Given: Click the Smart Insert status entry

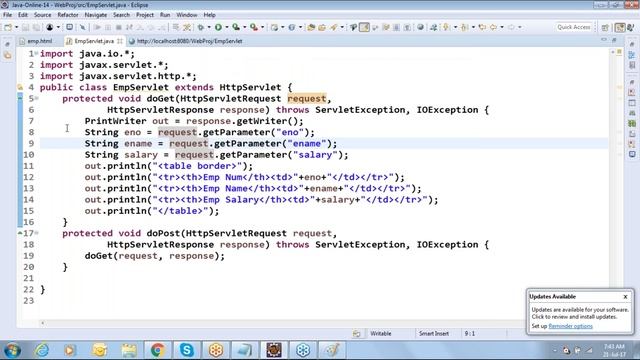Looking at the screenshot, I should [x=433, y=333].
